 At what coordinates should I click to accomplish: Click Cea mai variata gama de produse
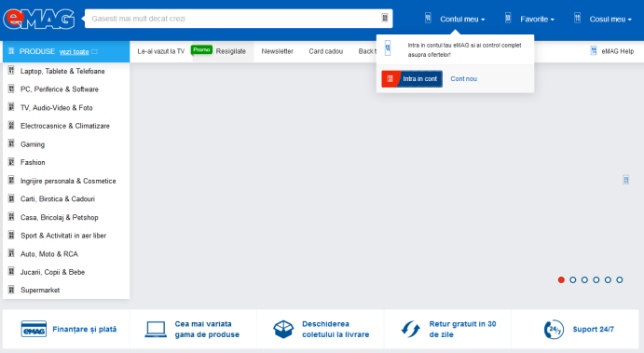point(207,329)
